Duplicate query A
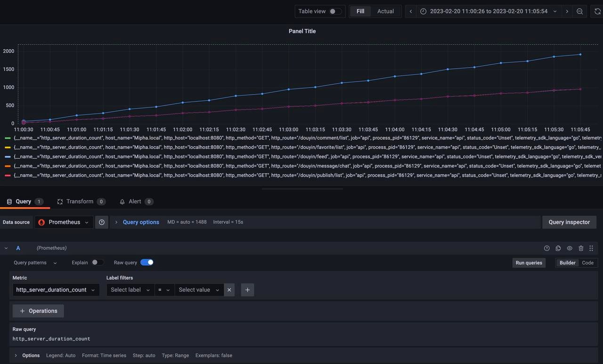This screenshot has height=364, width=603. coord(558,248)
